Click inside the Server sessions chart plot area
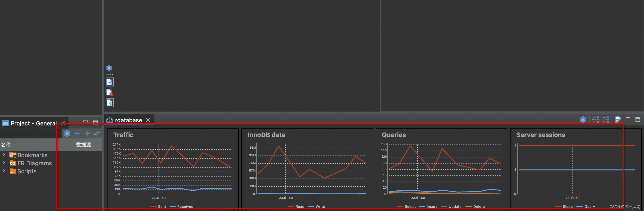 577,170
